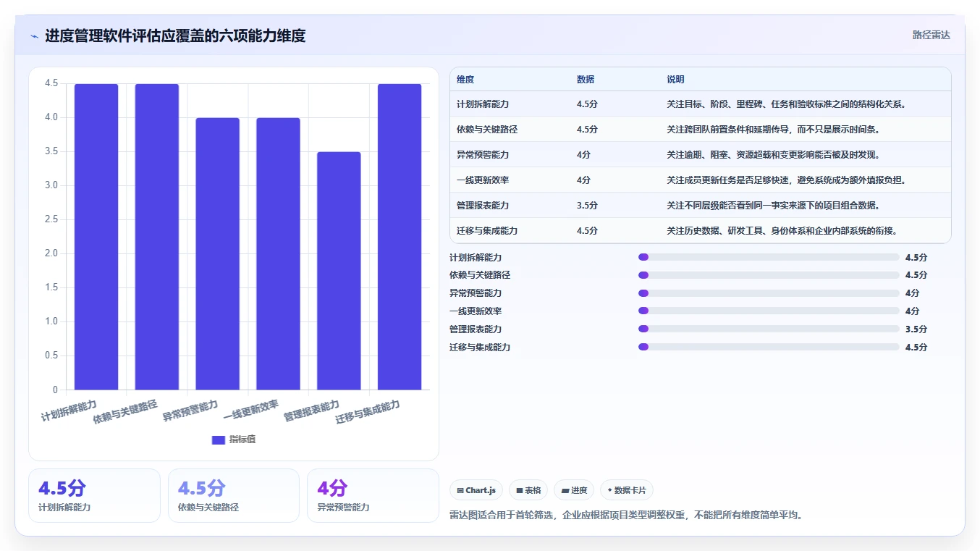The width and height of the screenshot is (980, 551).
Task: Click description starting 关注历史数据
Action: (782, 231)
